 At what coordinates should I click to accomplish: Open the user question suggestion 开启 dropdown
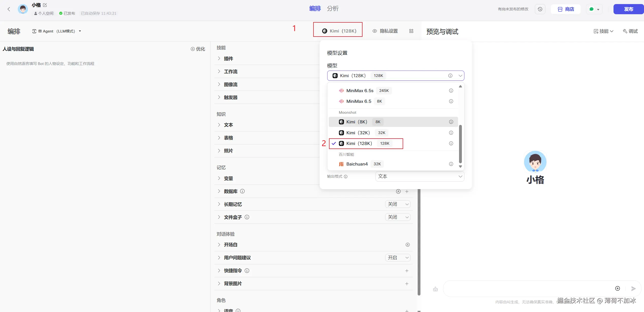pyautogui.click(x=398, y=258)
